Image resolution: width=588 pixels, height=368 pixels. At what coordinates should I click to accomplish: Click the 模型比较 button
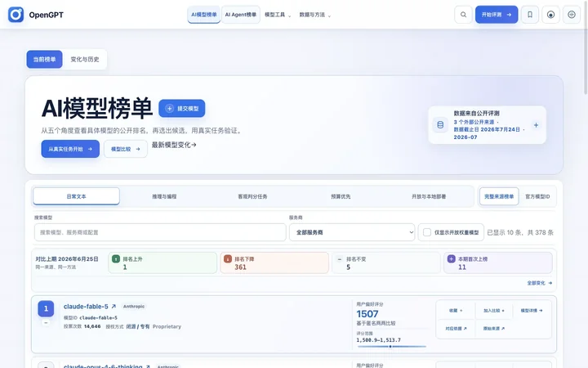point(126,149)
